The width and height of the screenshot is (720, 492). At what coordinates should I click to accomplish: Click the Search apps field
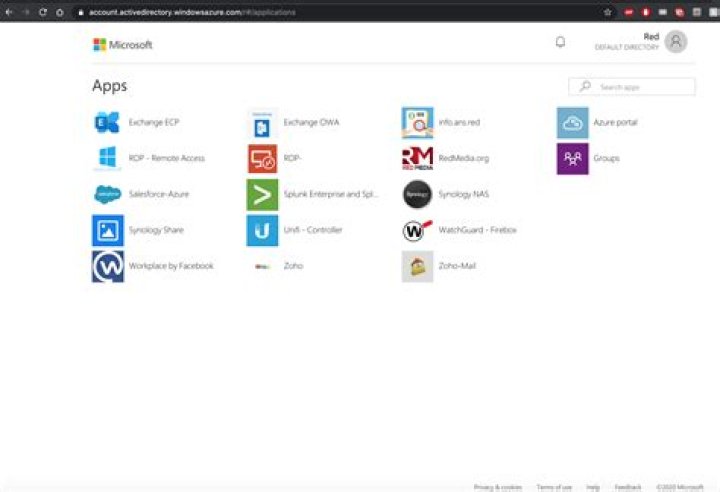pyautogui.click(x=632, y=87)
